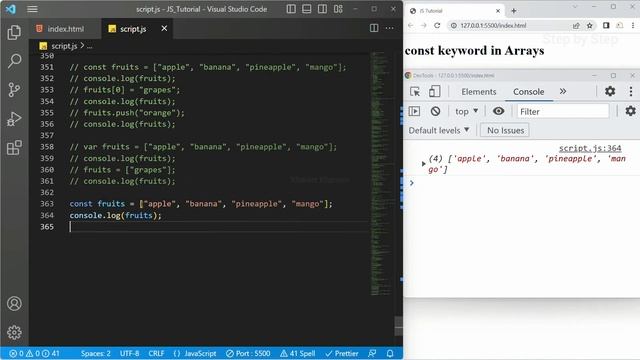Screen dimensions: 640x360
Task: Place cursor on the console.log(fruits) line 364
Action: click(116, 215)
